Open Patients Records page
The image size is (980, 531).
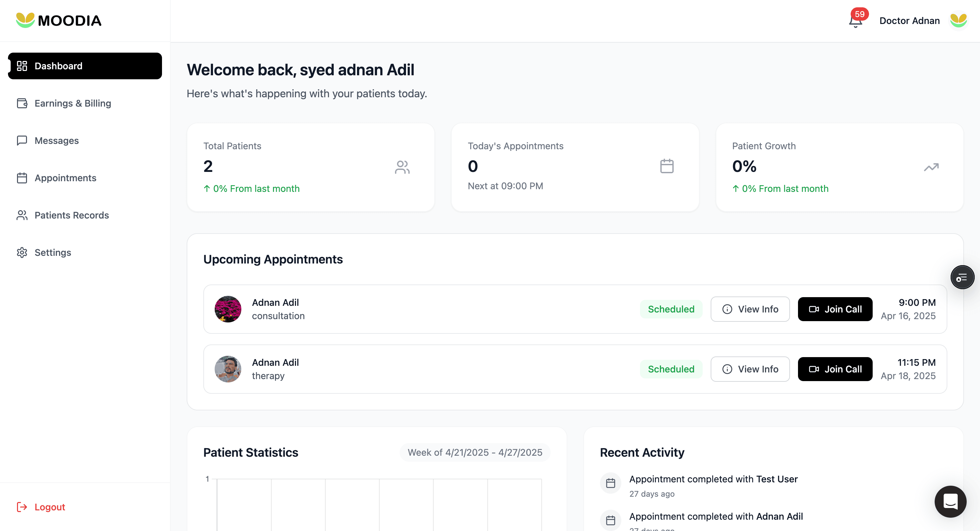tap(72, 215)
